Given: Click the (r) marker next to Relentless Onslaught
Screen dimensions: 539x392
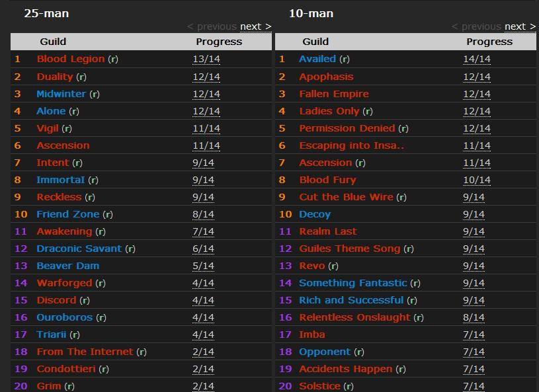Looking at the screenshot, I should tap(418, 317).
